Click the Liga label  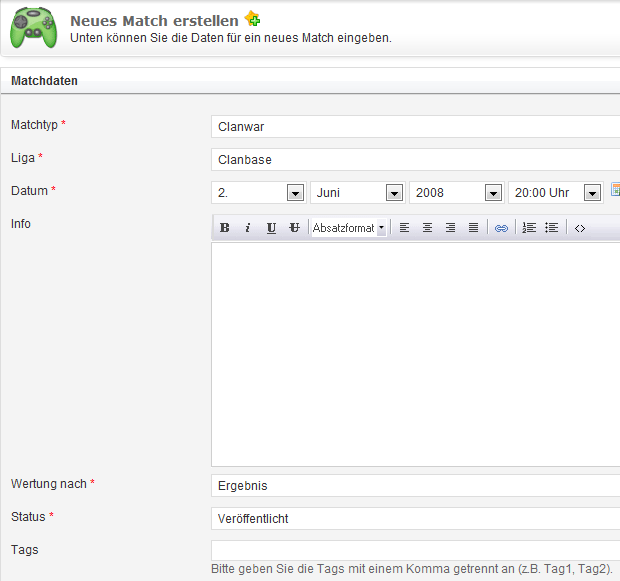click(23, 158)
